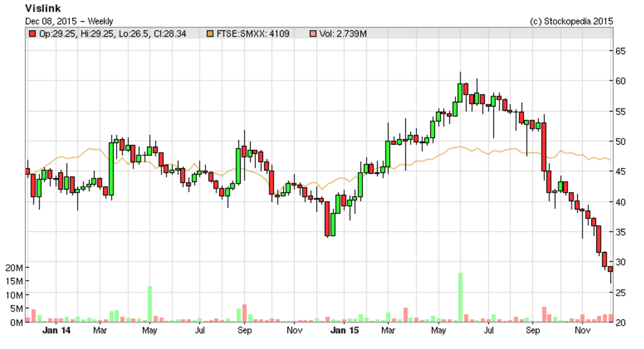Click the '(c) Stockopedia 2015' text

(x=572, y=21)
